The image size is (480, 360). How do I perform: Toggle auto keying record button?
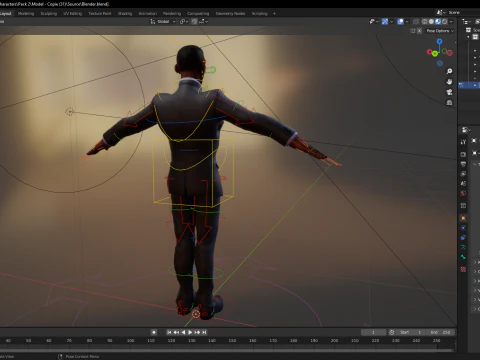[x=154, y=332]
